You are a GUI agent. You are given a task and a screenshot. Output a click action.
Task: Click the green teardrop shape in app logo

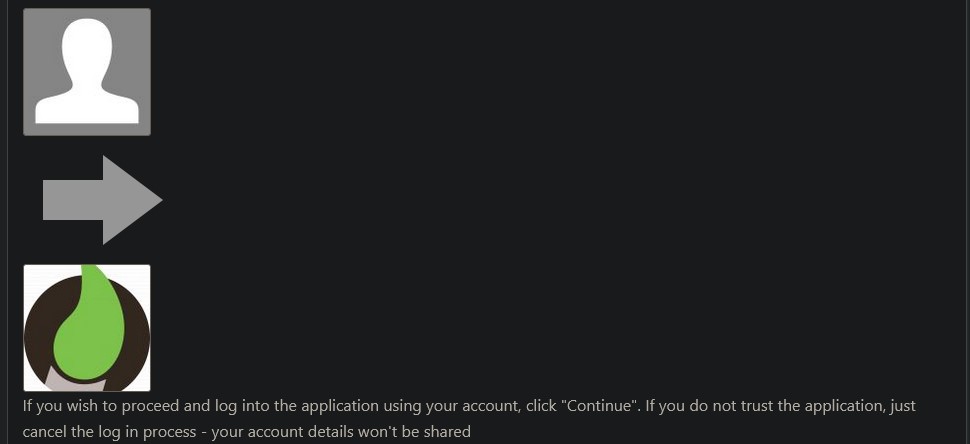[x=90, y=325]
